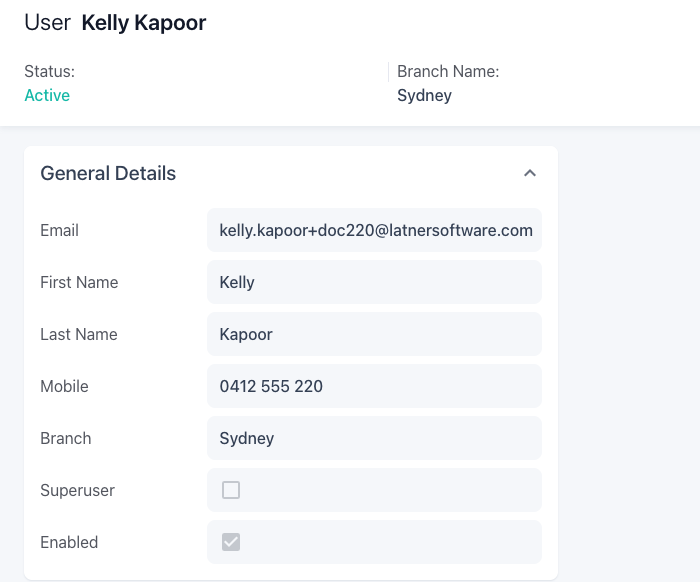Image resolution: width=700 pixels, height=582 pixels.
Task: Tick the Superuser checkbox
Action: 231,490
